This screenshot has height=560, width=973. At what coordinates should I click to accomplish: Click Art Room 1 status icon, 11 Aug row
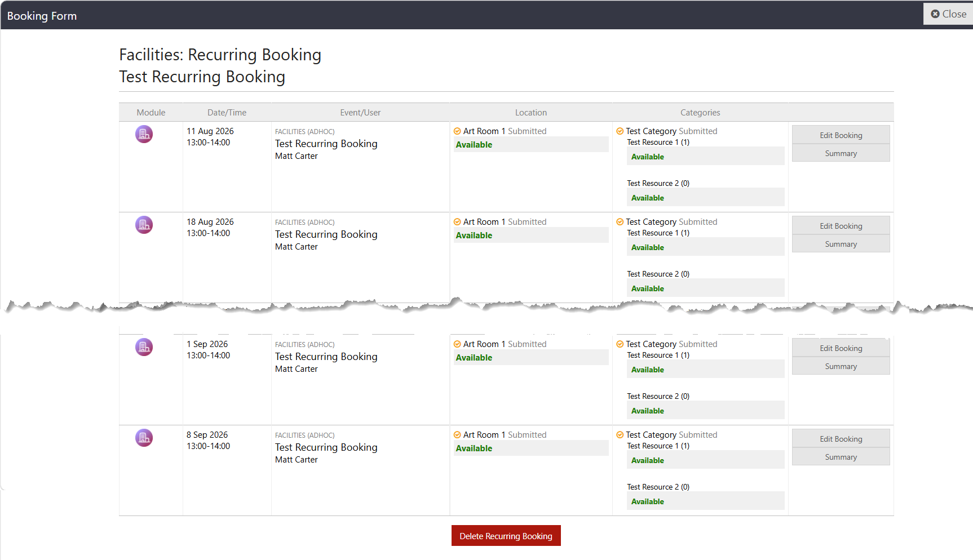tap(457, 131)
